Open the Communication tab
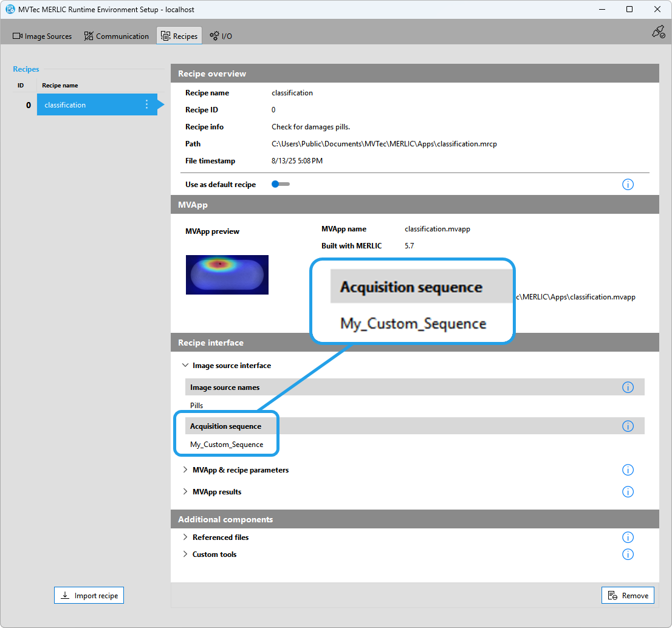 click(116, 36)
